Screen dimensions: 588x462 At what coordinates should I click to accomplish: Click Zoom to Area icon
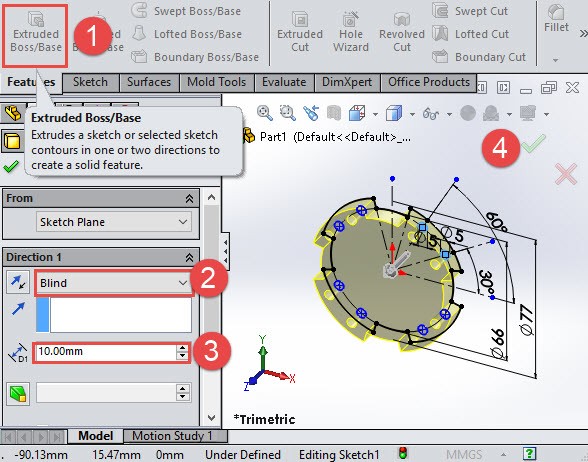pyautogui.click(x=288, y=113)
